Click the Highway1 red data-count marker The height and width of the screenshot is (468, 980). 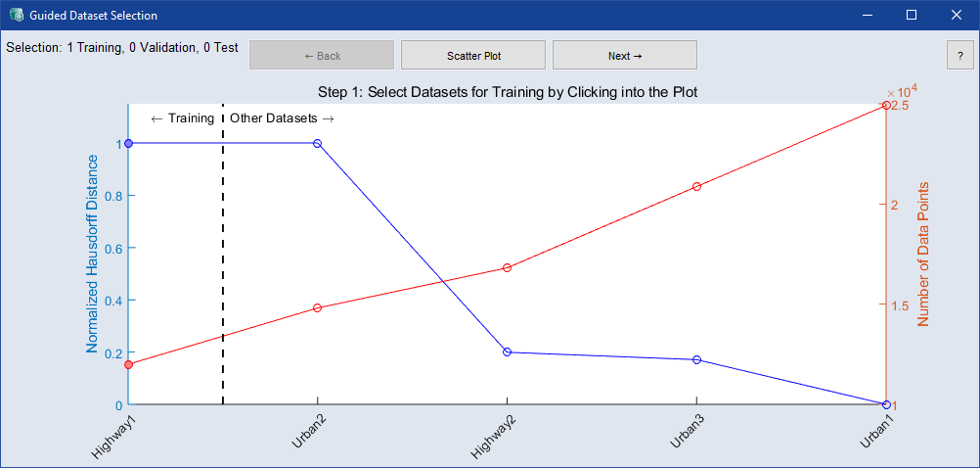[x=129, y=364]
